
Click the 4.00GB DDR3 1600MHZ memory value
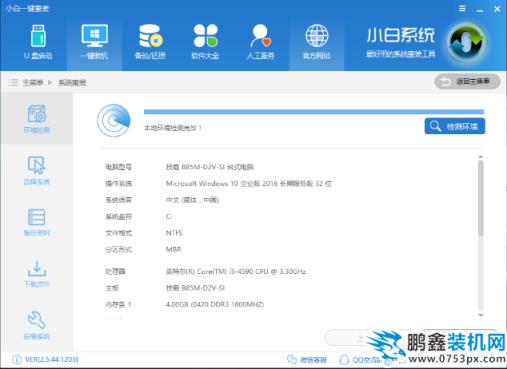click(215, 304)
